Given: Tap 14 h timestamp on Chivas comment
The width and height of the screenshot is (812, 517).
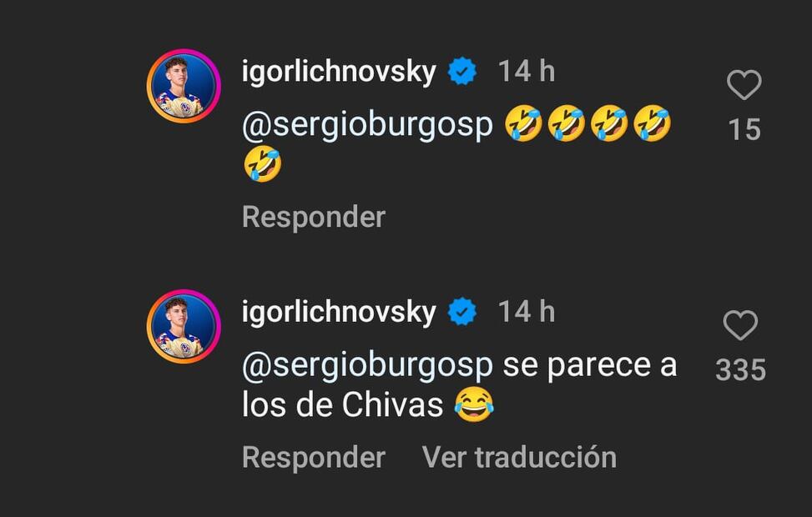Looking at the screenshot, I should click(x=526, y=312).
